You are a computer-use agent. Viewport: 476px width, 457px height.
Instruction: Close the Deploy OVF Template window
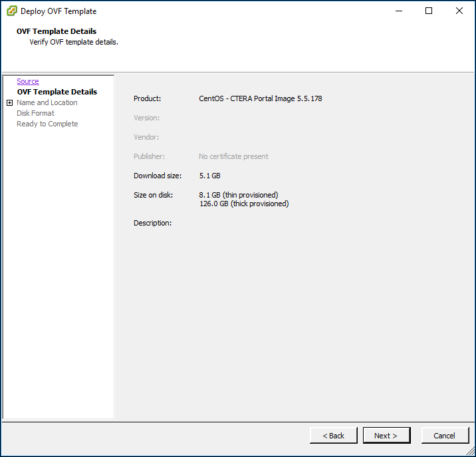tap(459, 11)
